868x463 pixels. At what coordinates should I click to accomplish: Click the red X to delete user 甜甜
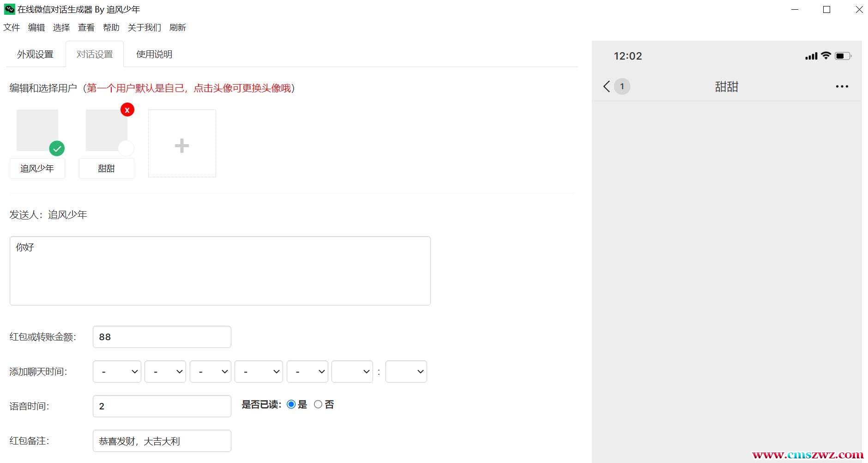[127, 110]
